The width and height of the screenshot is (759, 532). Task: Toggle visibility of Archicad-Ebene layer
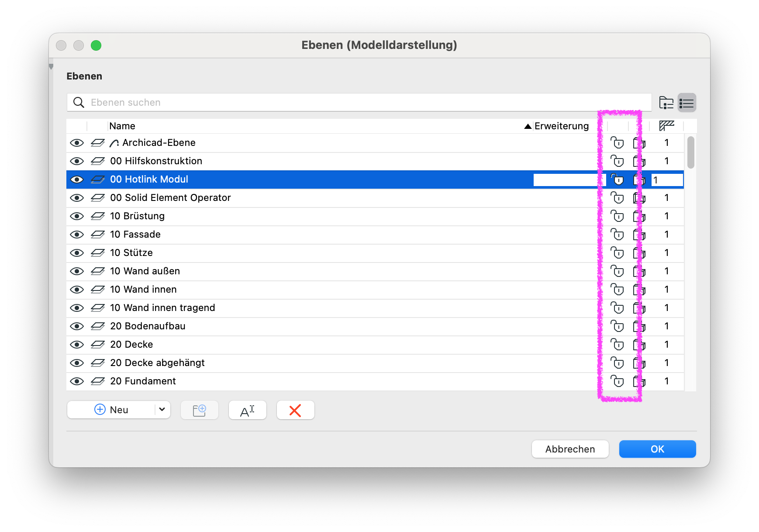77,143
